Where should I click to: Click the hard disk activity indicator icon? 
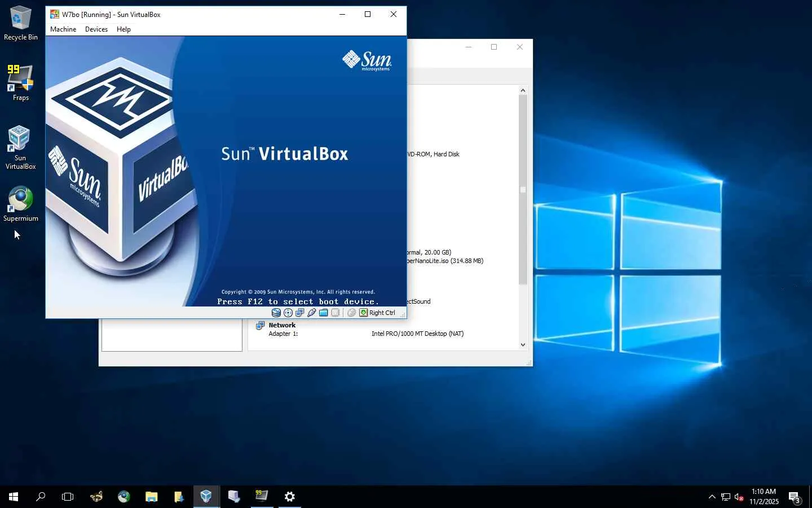pos(276,313)
